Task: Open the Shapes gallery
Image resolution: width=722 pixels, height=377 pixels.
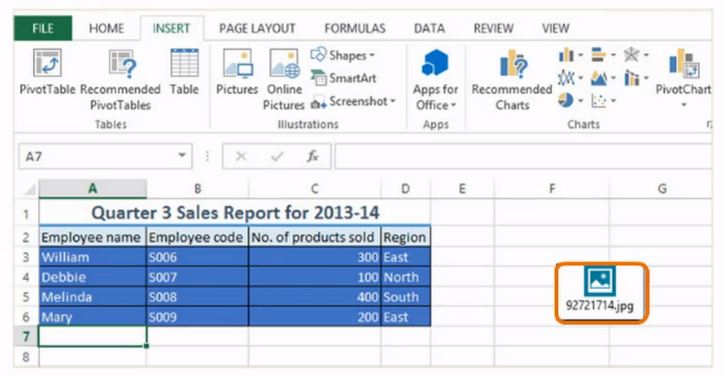Action: click(343, 55)
